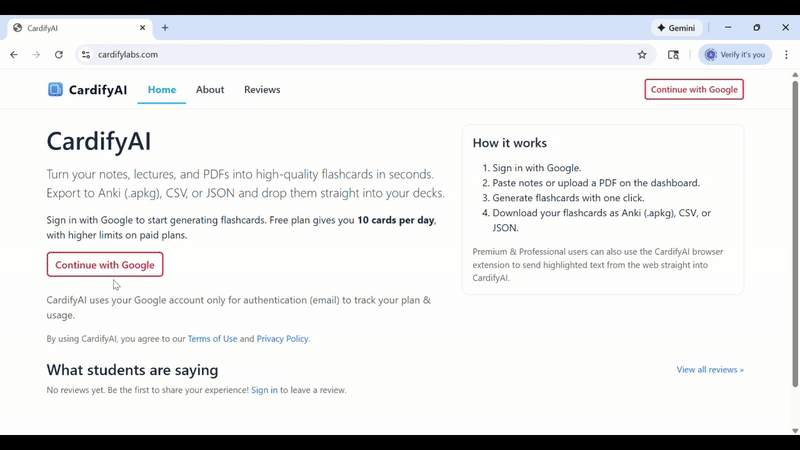Click step Paste notes or upload a PDF
This screenshot has width=800, height=450.
coord(596,183)
